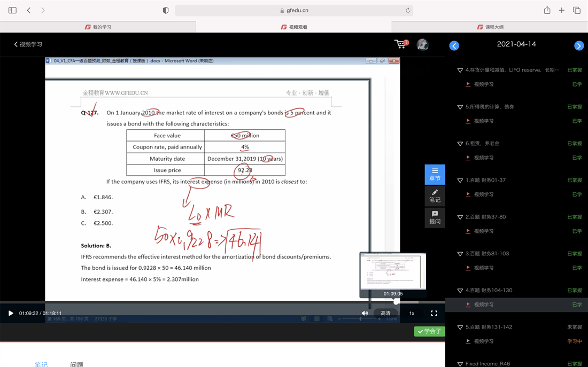Click the video time 01:09:32 display
Screen dimensions: 588x367
pos(28,314)
